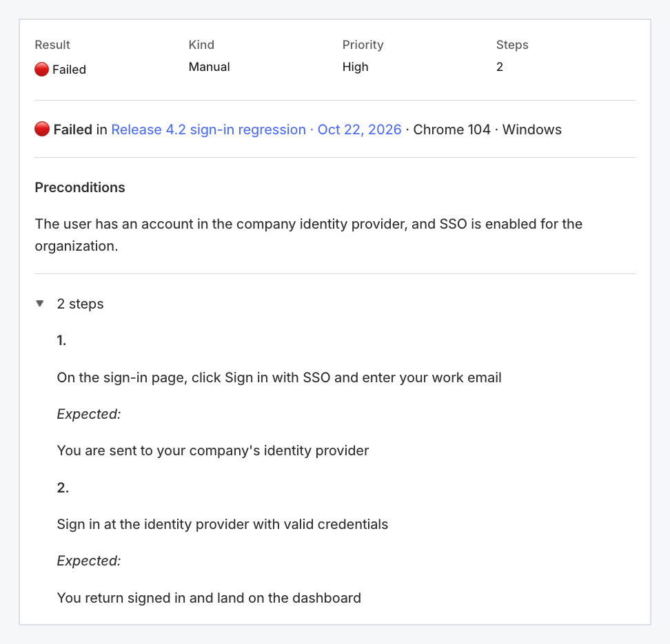The height and width of the screenshot is (644, 670).
Task: Click the bold 'Failed' word in run line
Action: pyautogui.click(x=72, y=129)
